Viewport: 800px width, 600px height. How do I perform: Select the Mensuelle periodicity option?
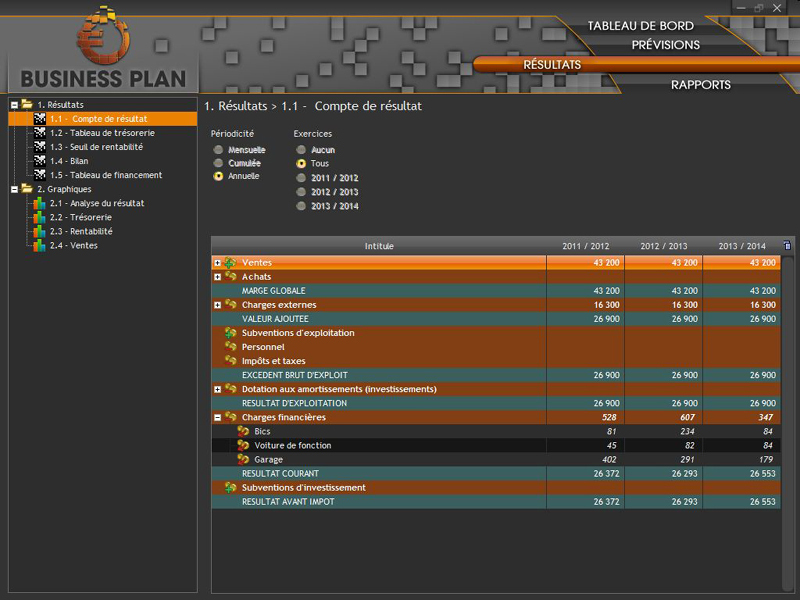pos(218,149)
